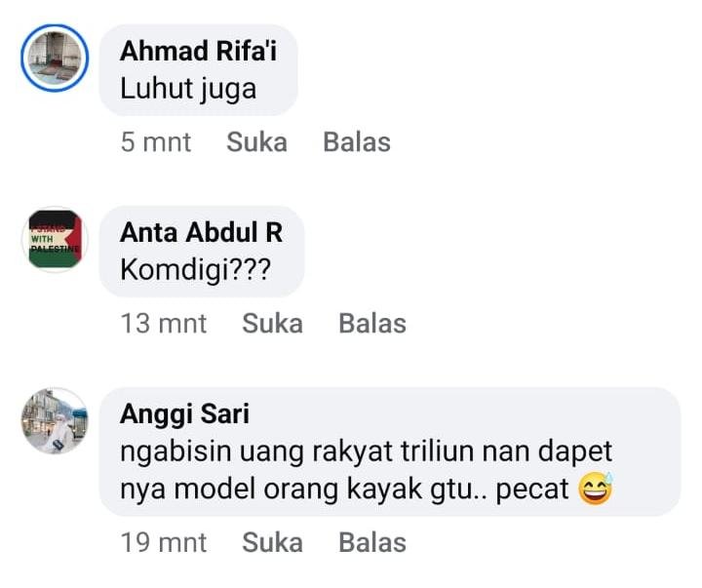The width and height of the screenshot is (702, 588).
Task: Open Anta Abdul R's profile name link
Action: (x=201, y=232)
